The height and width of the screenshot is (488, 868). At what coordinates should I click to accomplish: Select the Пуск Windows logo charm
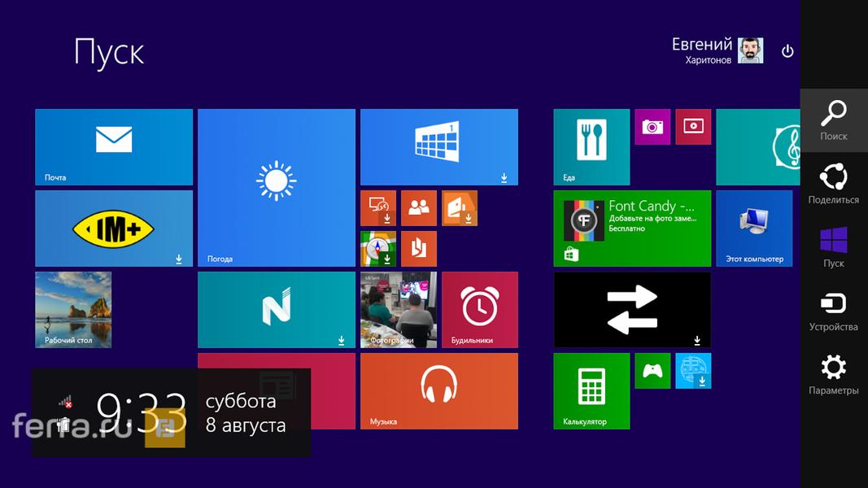[833, 246]
